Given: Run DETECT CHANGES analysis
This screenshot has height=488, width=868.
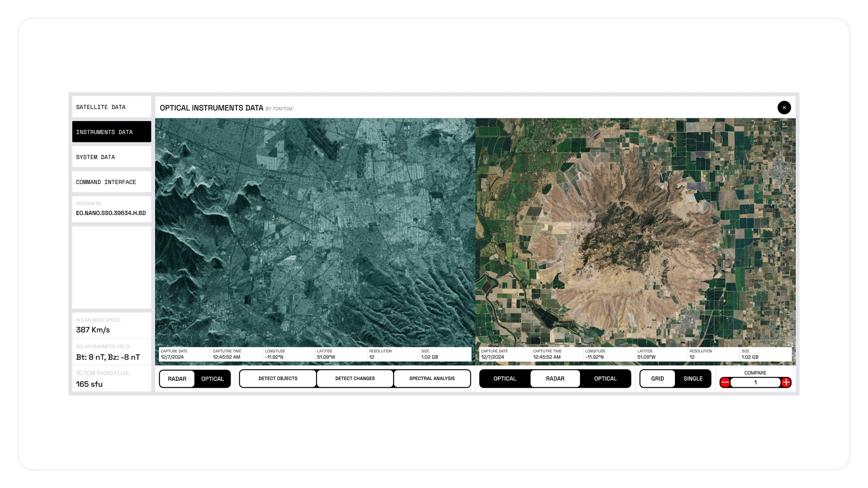Looking at the screenshot, I should click(x=354, y=379).
